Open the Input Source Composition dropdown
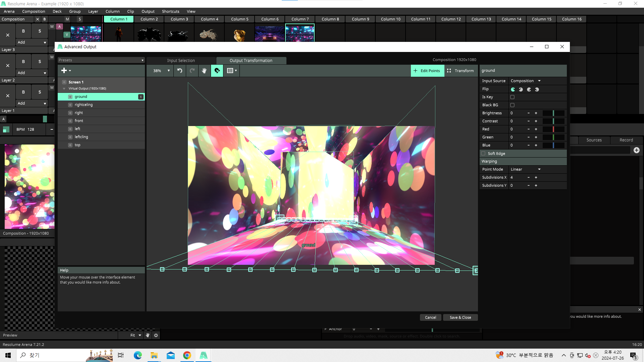The width and height of the screenshot is (644, 362). click(526, 81)
